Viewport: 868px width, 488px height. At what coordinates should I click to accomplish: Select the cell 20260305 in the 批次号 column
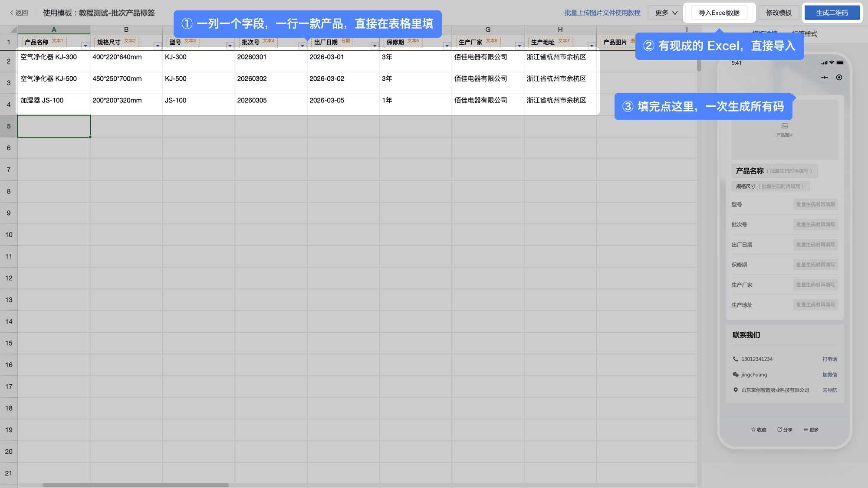pos(271,105)
